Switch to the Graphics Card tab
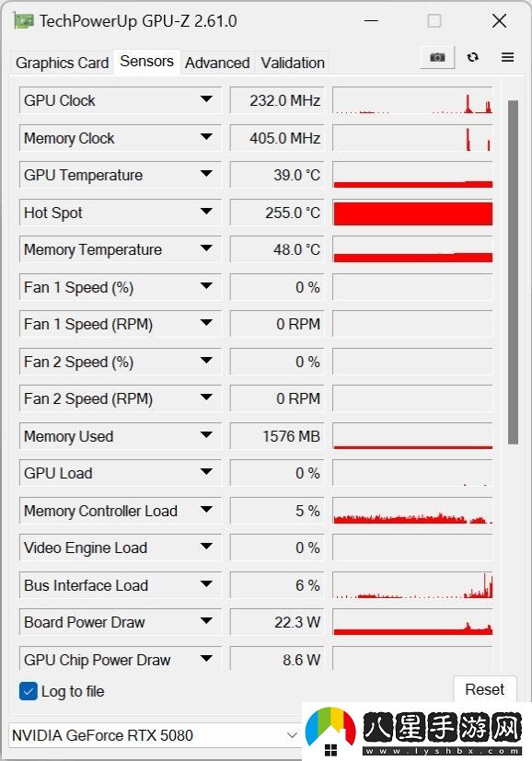 tap(63, 63)
